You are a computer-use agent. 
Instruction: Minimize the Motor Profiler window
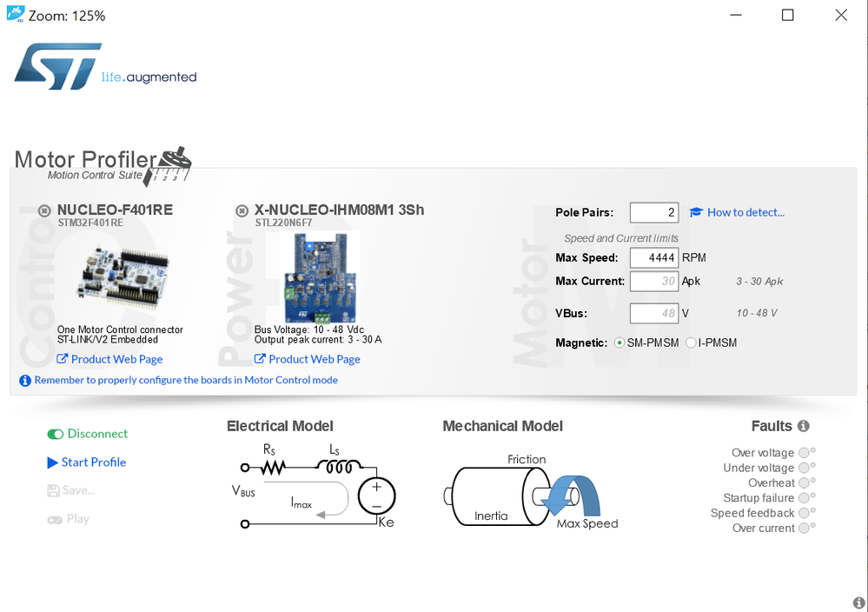736,15
